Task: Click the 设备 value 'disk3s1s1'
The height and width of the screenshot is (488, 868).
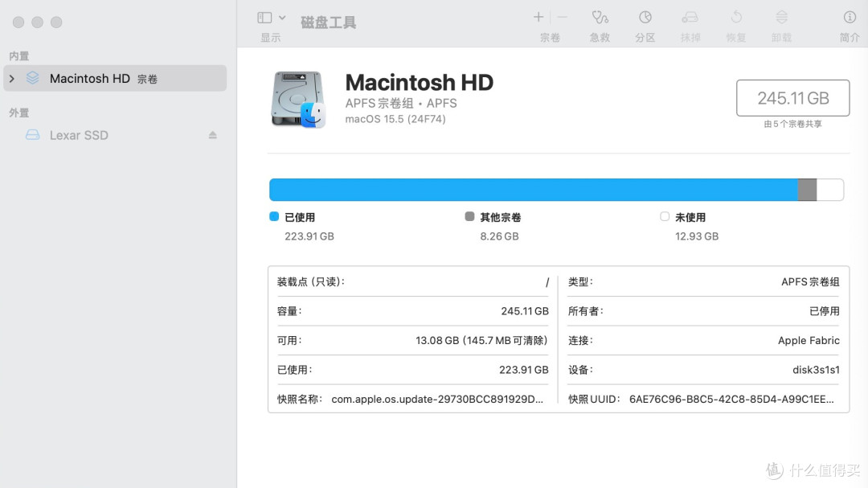Action: tap(816, 370)
